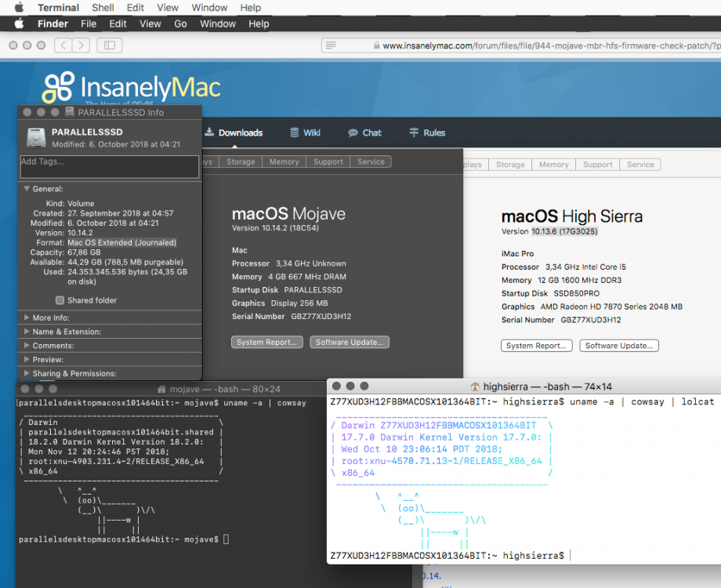Click the small drive icon in Info title bar
The height and width of the screenshot is (588, 721).
[70, 112]
